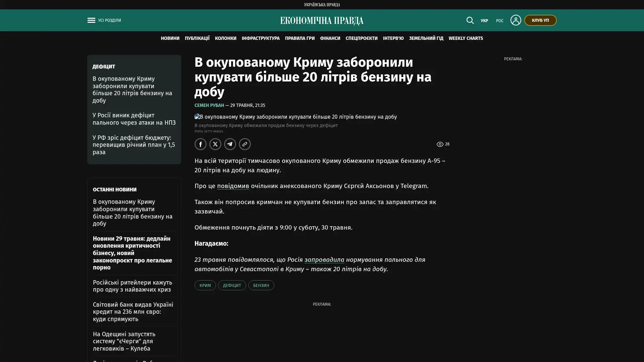Copy the article link icon

click(x=245, y=144)
